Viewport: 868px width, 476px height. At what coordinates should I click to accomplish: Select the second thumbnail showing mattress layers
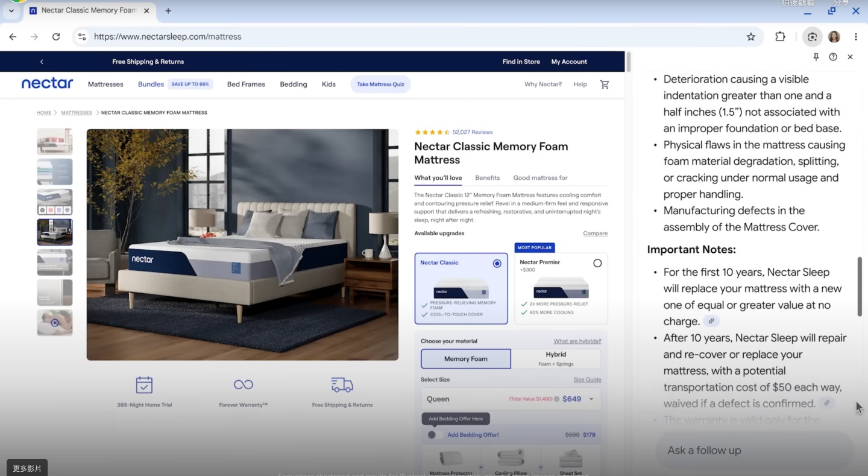click(x=55, y=172)
